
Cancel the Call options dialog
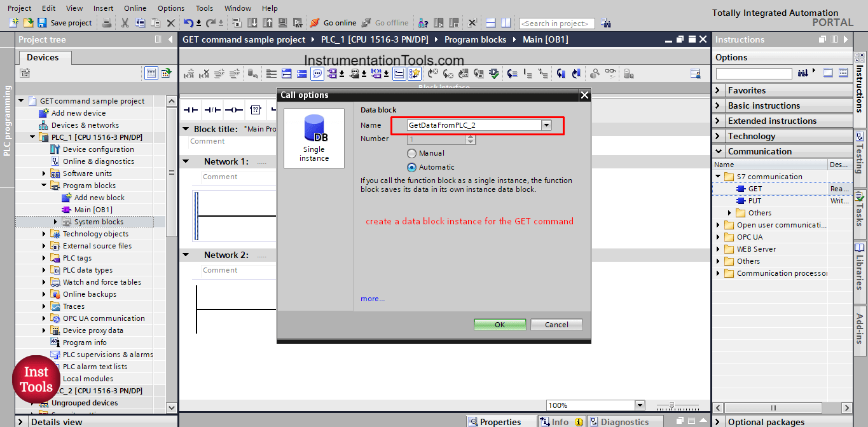coord(556,325)
